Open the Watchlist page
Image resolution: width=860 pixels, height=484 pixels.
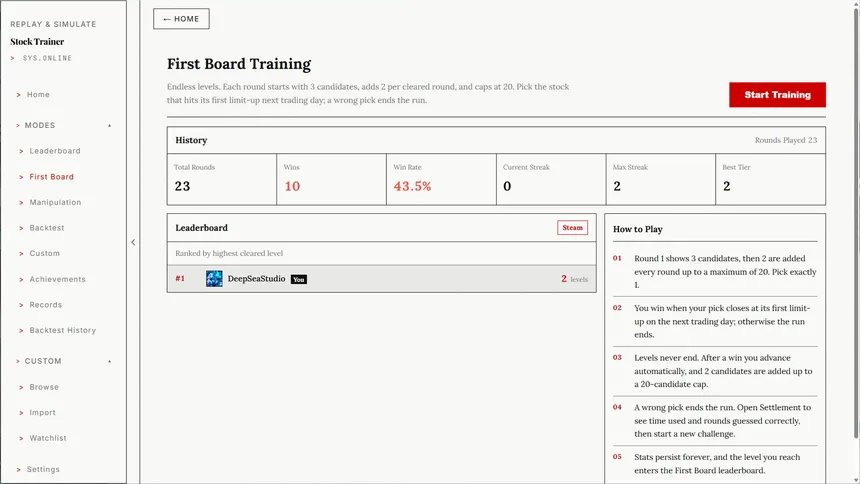48,438
